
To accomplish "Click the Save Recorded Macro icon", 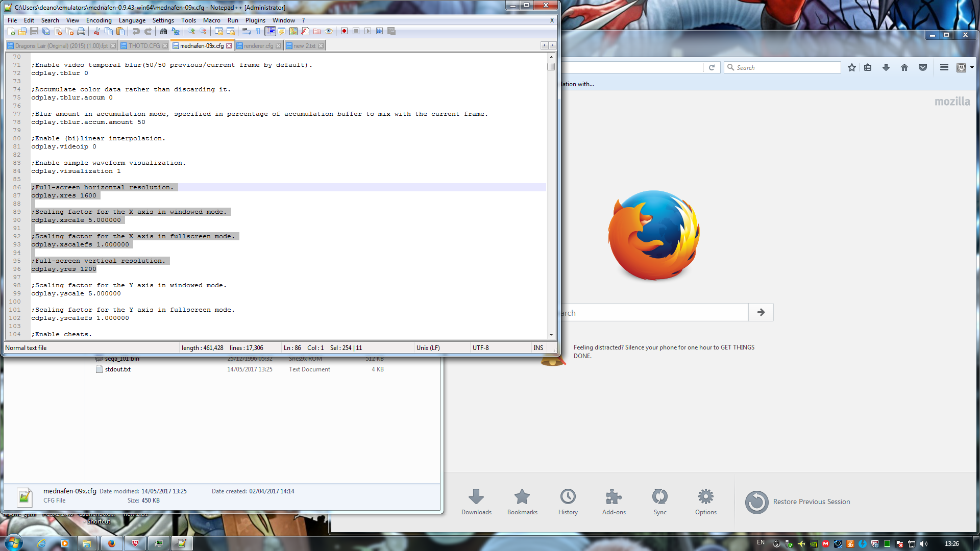I will 391,32.
